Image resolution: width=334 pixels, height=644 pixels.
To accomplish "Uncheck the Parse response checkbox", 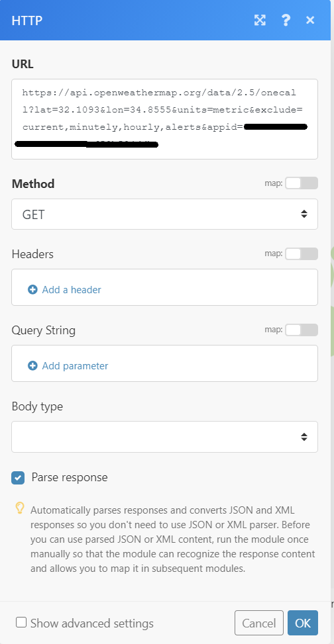I will 18,478.
